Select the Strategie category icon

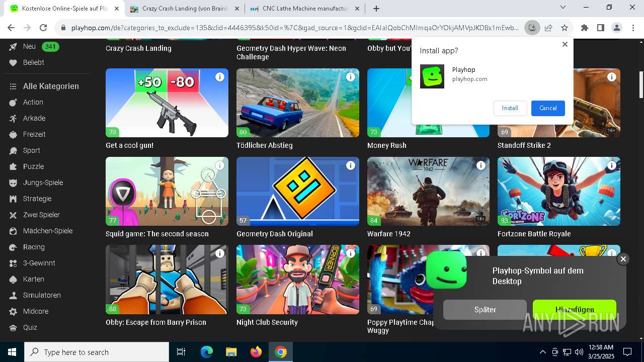pyautogui.click(x=13, y=199)
